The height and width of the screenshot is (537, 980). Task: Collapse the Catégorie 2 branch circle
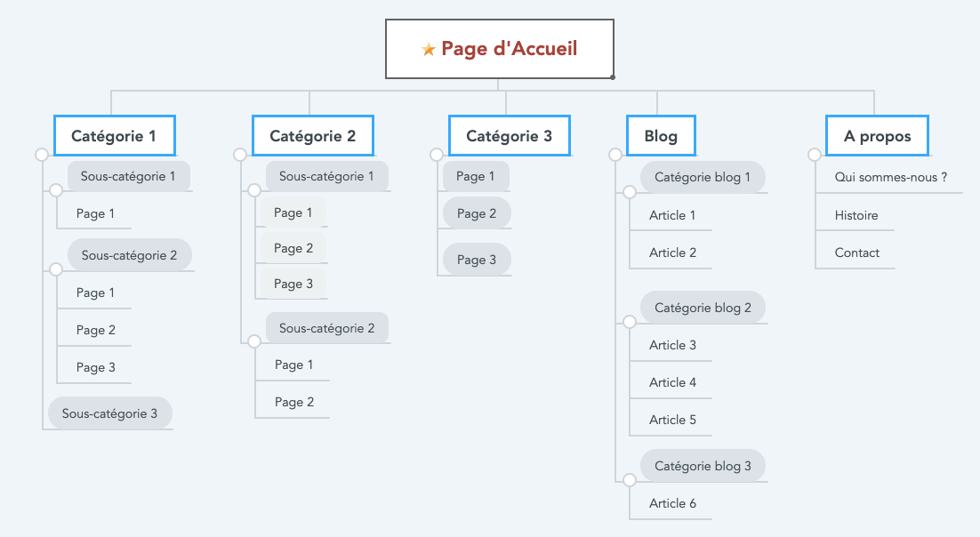point(240,155)
